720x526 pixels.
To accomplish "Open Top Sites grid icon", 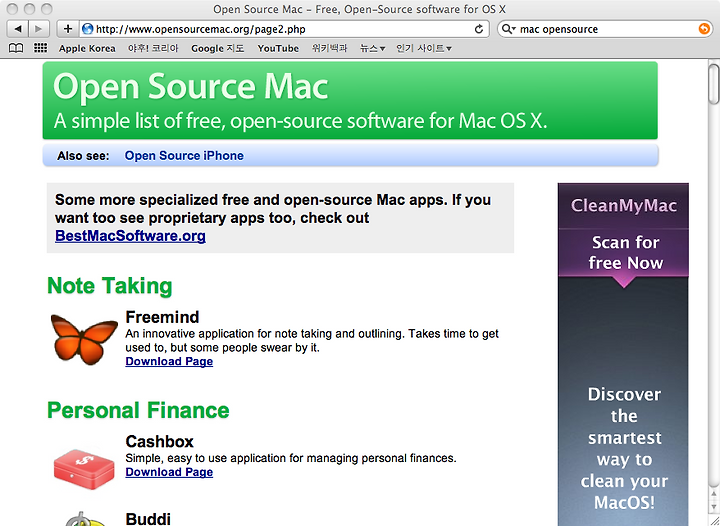I will tap(40, 48).
